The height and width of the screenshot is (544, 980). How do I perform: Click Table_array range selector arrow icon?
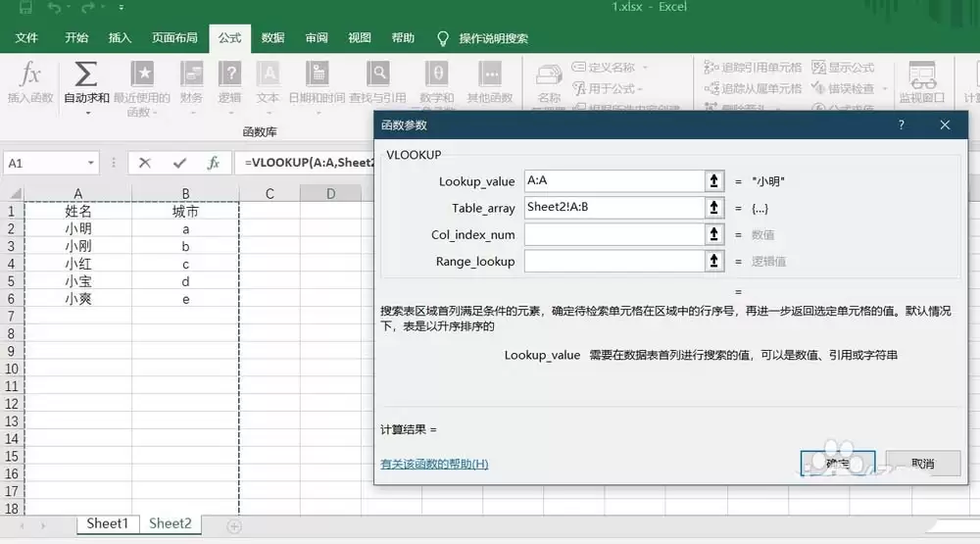pyautogui.click(x=713, y=208)
